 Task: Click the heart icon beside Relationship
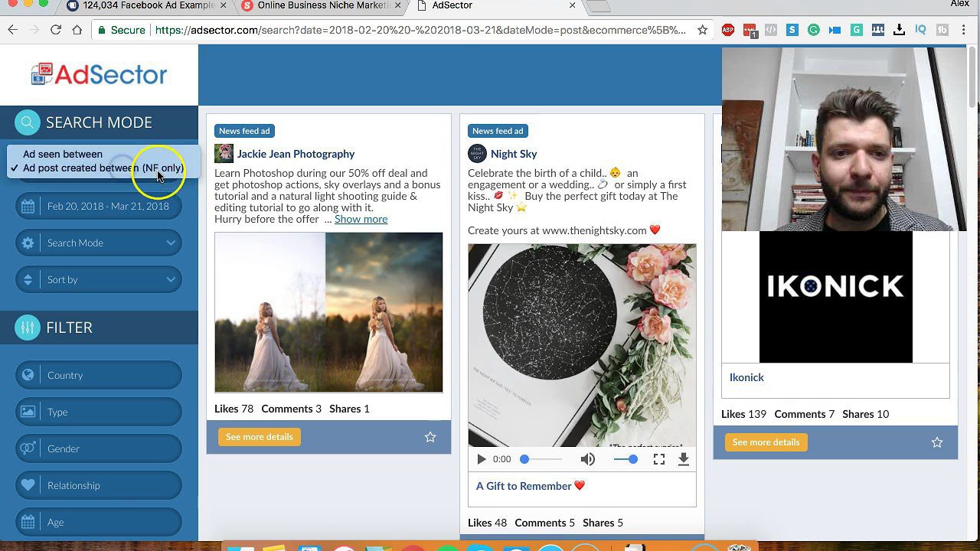pos(28,485)
